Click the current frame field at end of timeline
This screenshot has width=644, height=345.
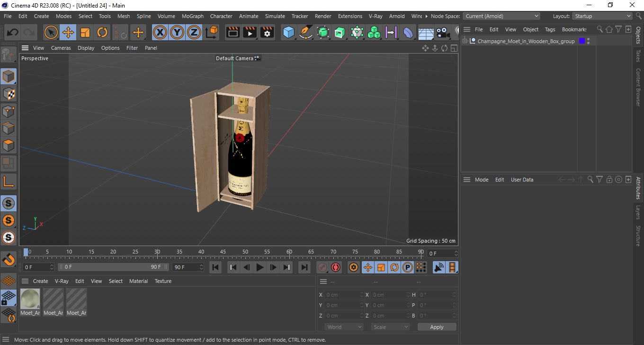tap(443, 254)
